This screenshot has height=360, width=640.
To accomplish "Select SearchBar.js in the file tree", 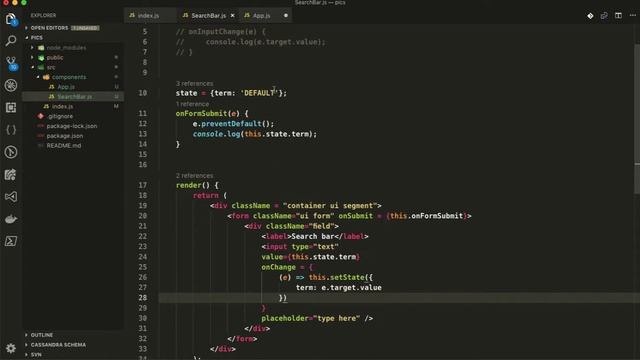I will 74,97.
